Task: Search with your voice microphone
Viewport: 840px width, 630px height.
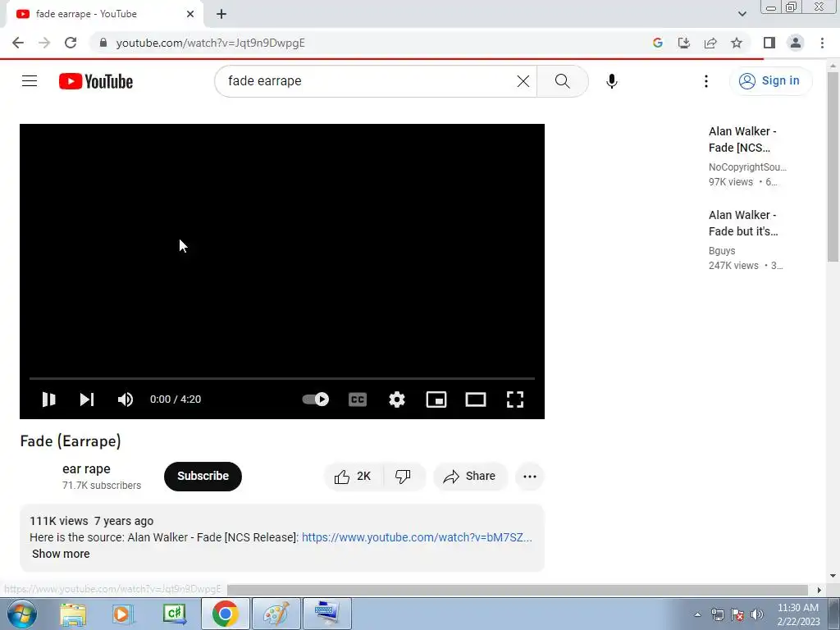Action: 612,81
